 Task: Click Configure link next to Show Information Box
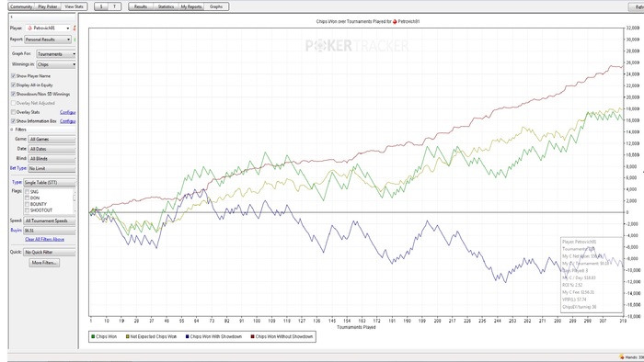(x=68, y=121)
